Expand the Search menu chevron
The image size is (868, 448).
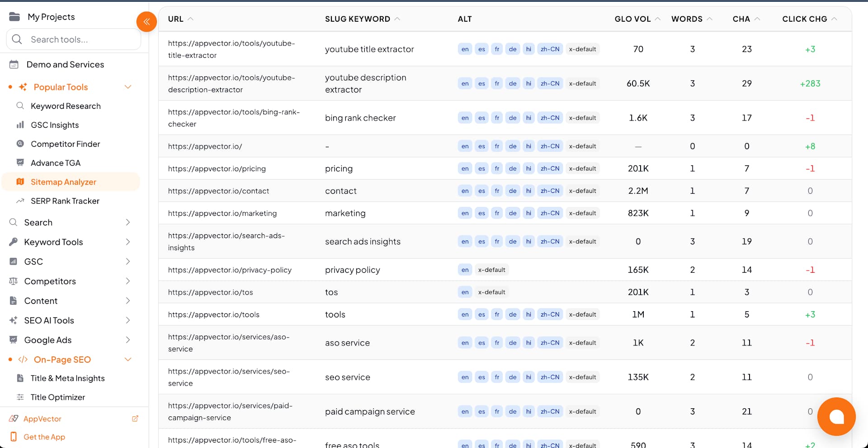(x=128, y=222)
